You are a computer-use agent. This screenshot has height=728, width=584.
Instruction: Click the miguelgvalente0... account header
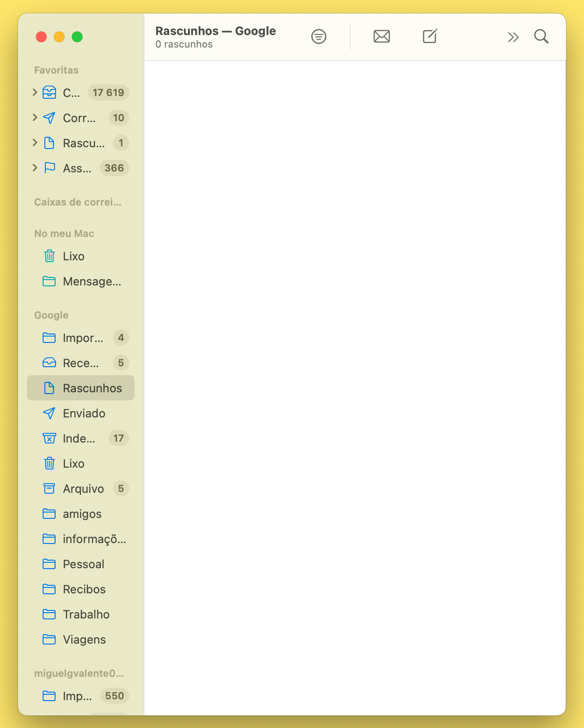(x=79, y=673)
